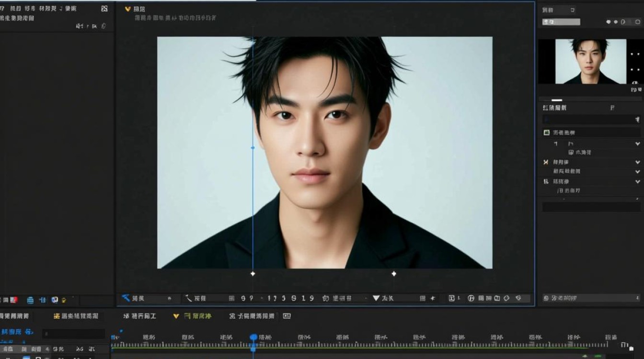Click the circled P icon in bottom toolbar
The width and height of the screenshot is (644, 359).
(471, 298)
